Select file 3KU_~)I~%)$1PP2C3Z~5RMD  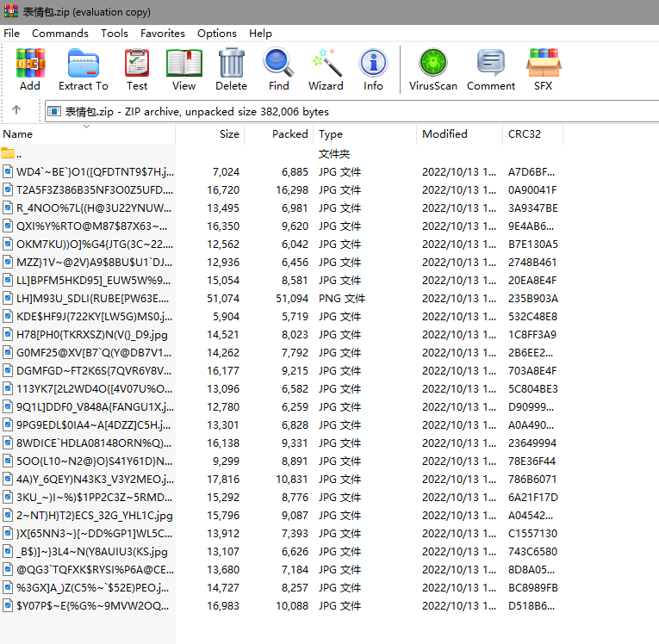pyautogui.click(x=94, y=497)
